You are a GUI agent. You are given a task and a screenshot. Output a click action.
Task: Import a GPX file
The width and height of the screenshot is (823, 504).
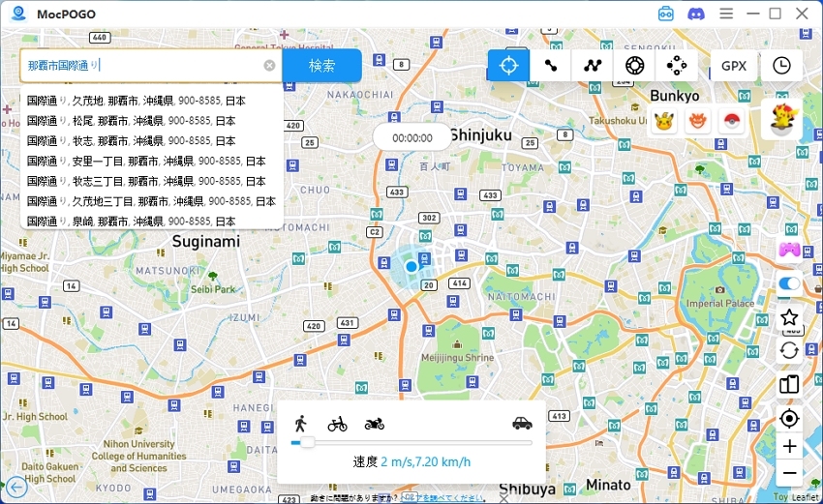(734, 66)
